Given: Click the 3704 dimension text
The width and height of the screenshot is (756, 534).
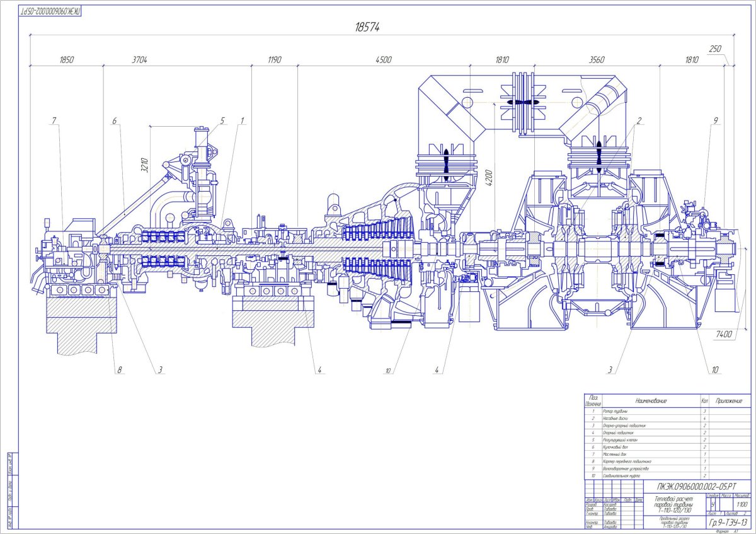Looking at the screenshot, I should pos(139,60).
